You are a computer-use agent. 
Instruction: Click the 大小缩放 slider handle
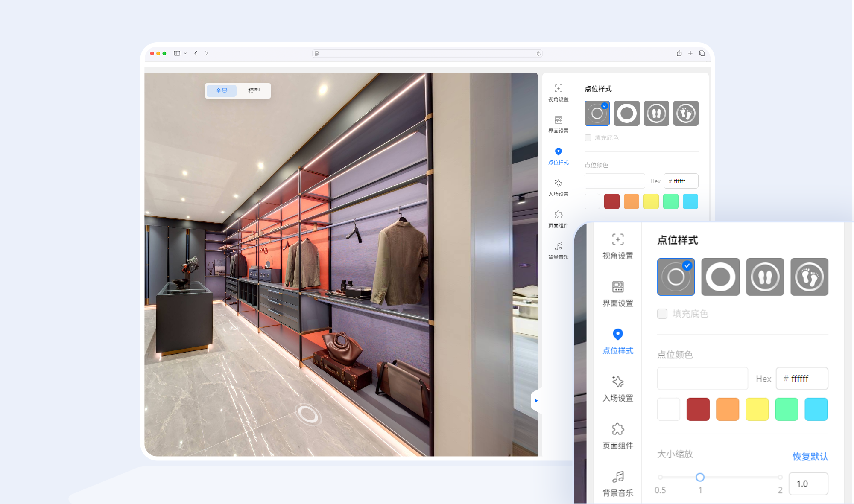coord(699,477)
